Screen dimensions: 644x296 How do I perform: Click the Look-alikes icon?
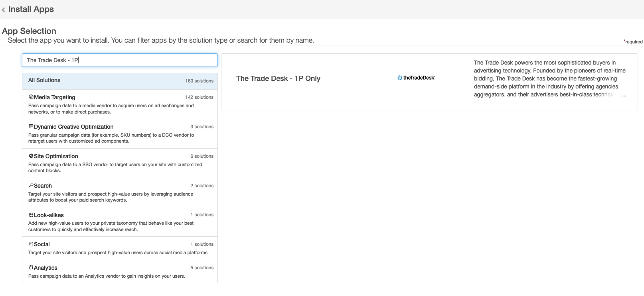coord(31,215)
